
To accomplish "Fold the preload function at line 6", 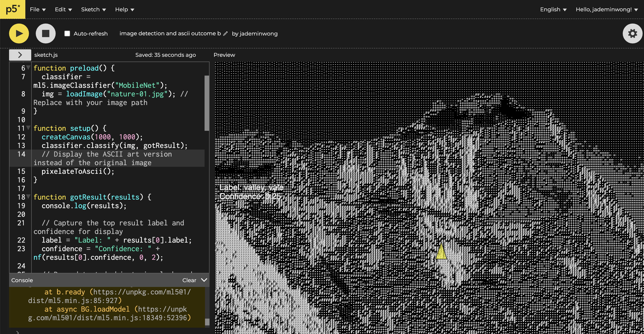I will 29,67.
